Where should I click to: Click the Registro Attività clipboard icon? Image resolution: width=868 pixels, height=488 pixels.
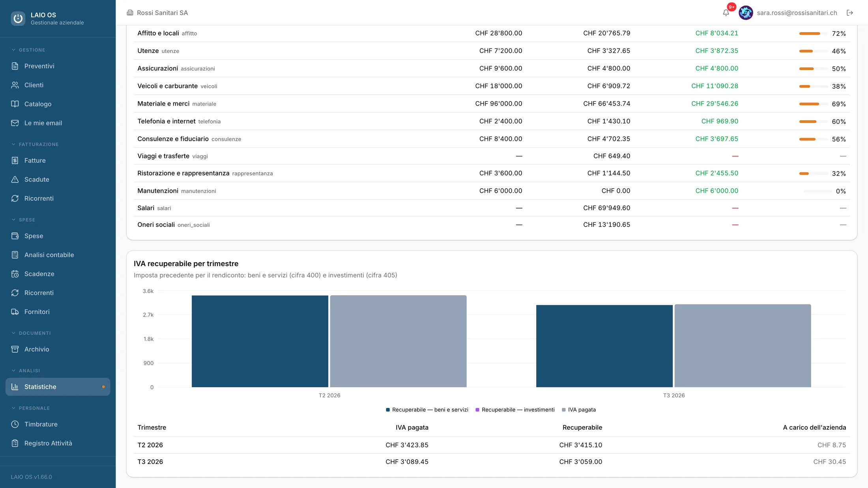click(x=15, y=443)
